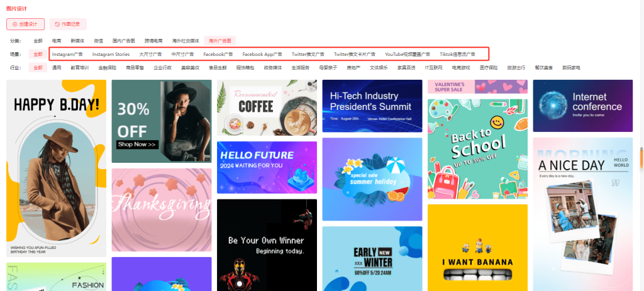Open the HAPPY B.DAY template
The height and width of the screenshot is (291, 644).
tap(56, 168)
